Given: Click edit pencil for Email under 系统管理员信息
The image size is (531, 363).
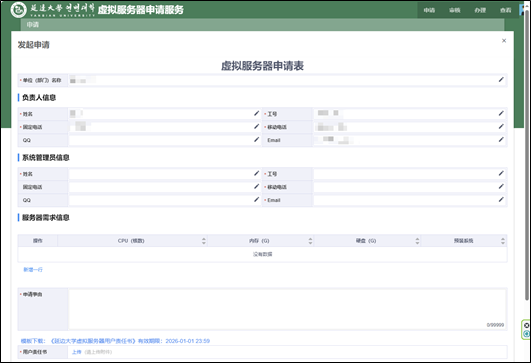Looking at the screenshot, I should pyautogui.click(x=501, y=200).
